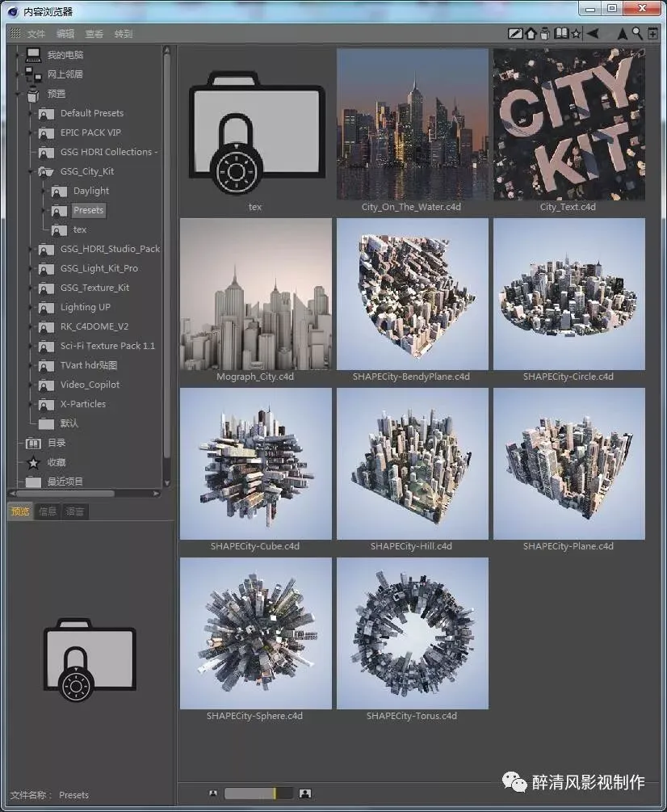Collapse the GSG_City_Kit node

pos(31,171)
